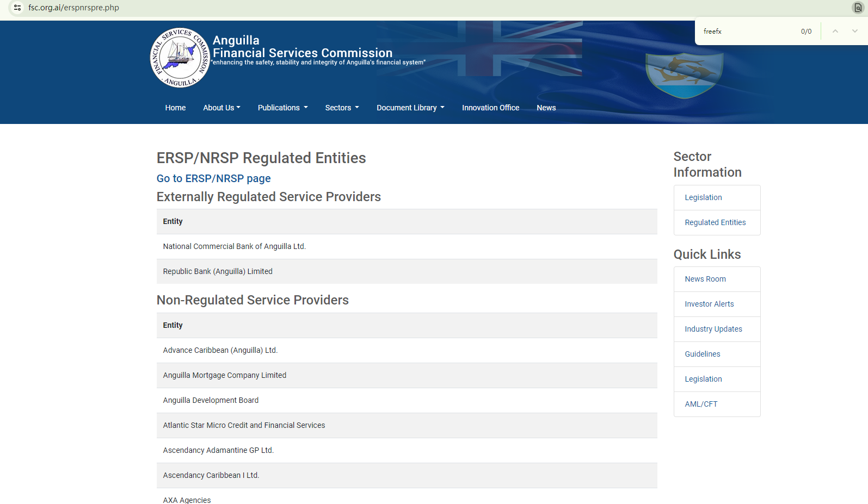Go to next find result arrow
Image resolution: width=868 pixels, height=504 pixels.
point(855,31)
